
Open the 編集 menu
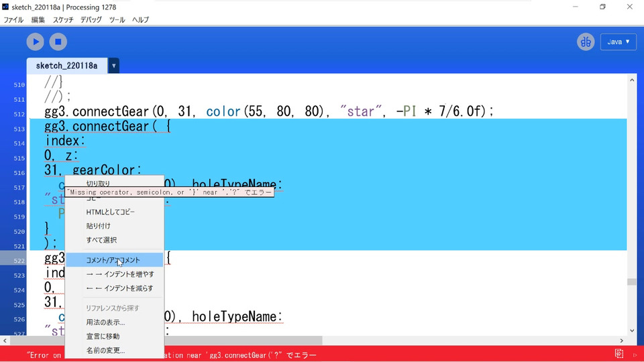38,19
